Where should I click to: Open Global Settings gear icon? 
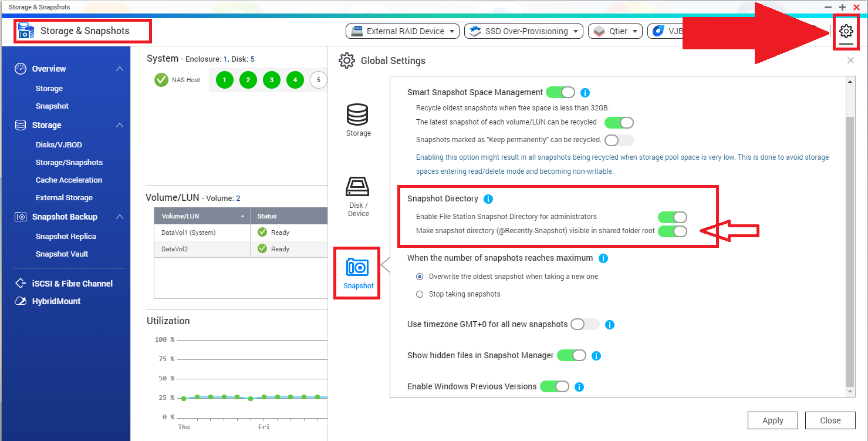click(x=846, y=32)
